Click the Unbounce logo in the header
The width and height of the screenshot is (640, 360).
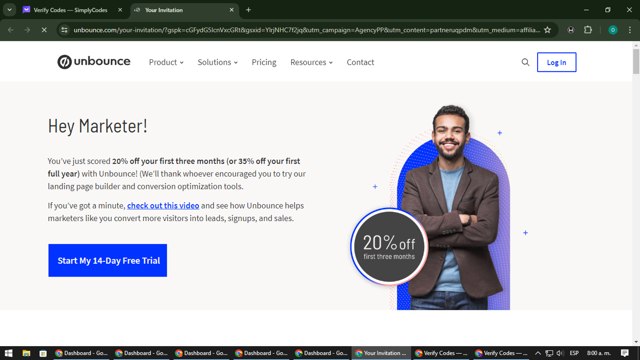click(94, 62)
